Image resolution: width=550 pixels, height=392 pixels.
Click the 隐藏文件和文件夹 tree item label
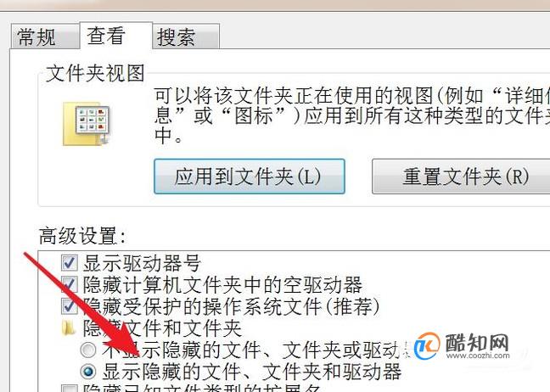[x=162, y=328]
